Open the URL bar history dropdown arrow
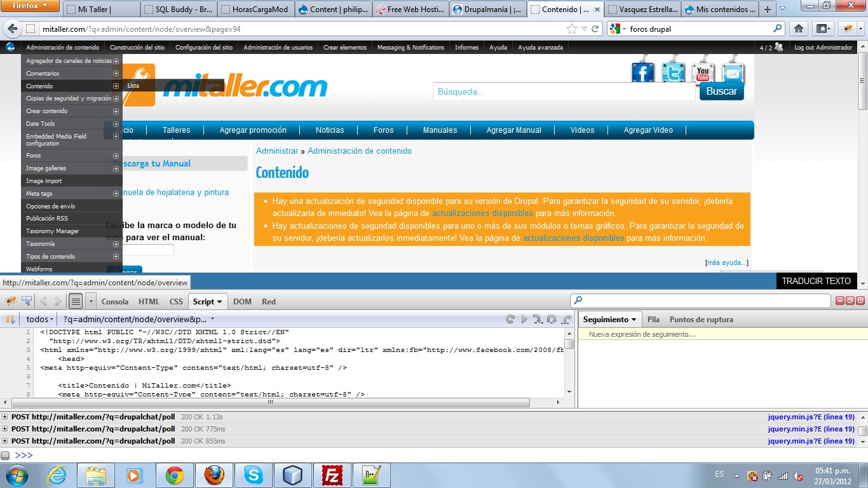The height and width of the screenshot is (488, 868). coord(584,29)
